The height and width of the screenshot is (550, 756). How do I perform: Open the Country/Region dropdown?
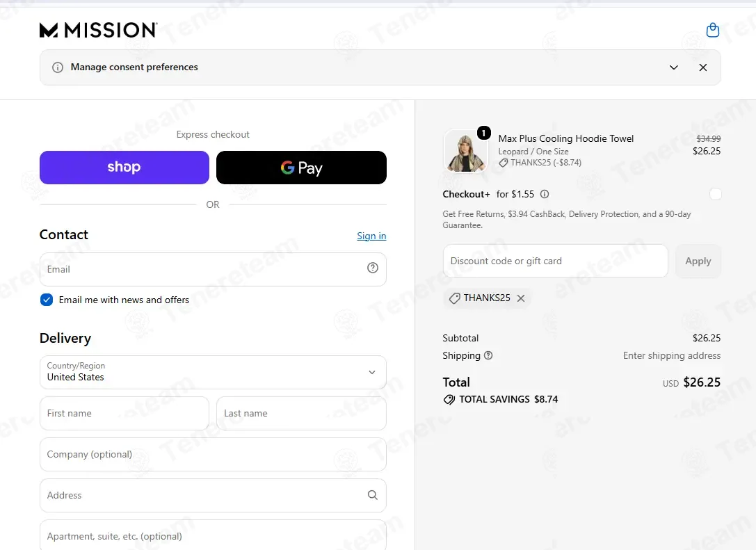click(213, 373)
